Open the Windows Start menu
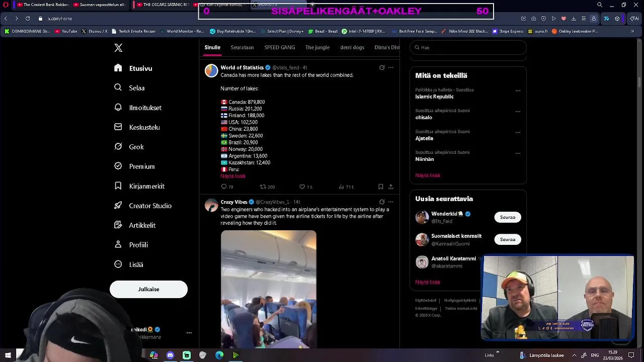Image resolution: width=644 pixels, height=362 pixels. point(8,355)
